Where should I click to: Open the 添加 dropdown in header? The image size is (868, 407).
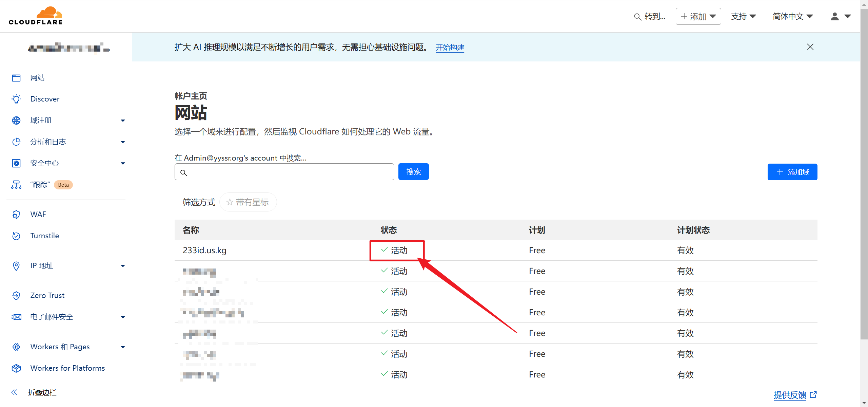[x=698, y=16]
